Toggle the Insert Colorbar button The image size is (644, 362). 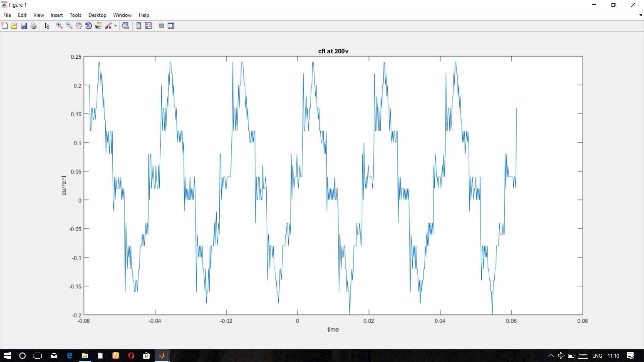click(x=139, y=26)
